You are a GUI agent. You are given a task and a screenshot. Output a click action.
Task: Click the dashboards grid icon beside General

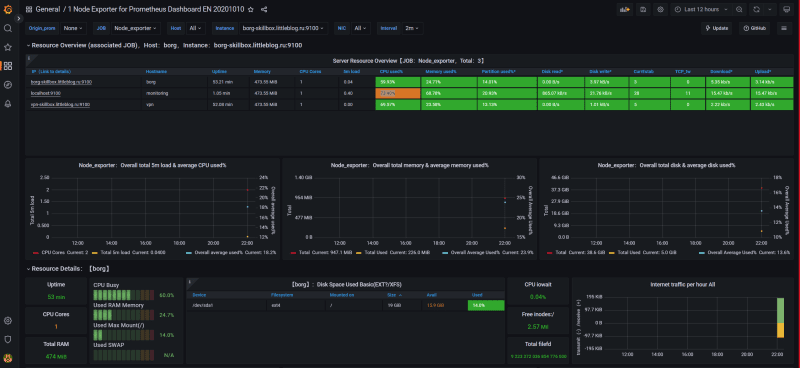(x=29, y=9)
